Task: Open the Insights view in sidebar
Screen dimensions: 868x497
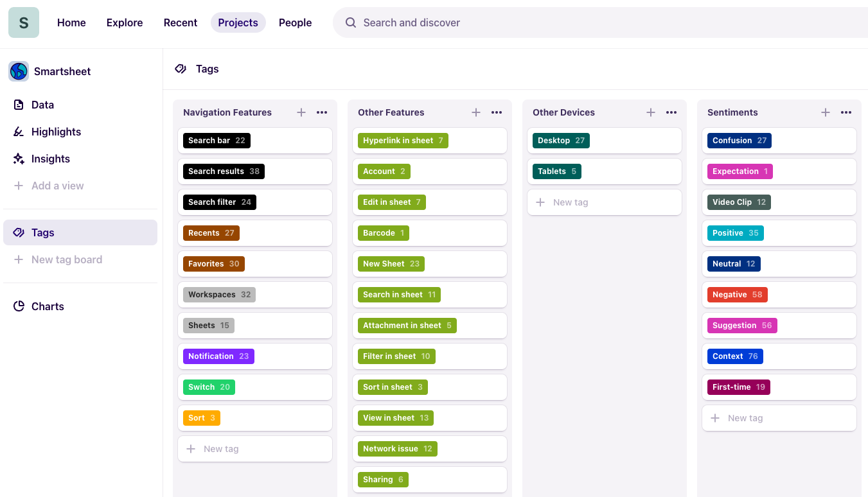Action: [80, 159]
